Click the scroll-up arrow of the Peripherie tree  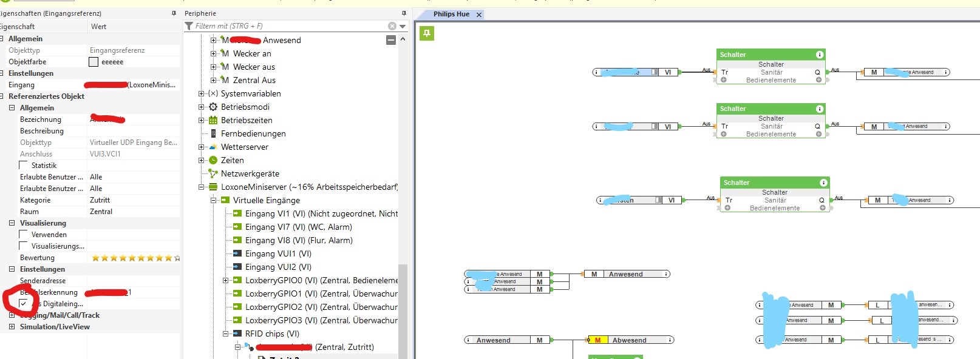click(403, 39)
